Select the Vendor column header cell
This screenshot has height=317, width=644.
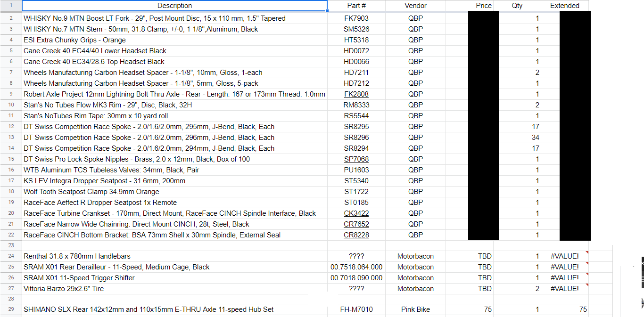[x=415, y=6]
